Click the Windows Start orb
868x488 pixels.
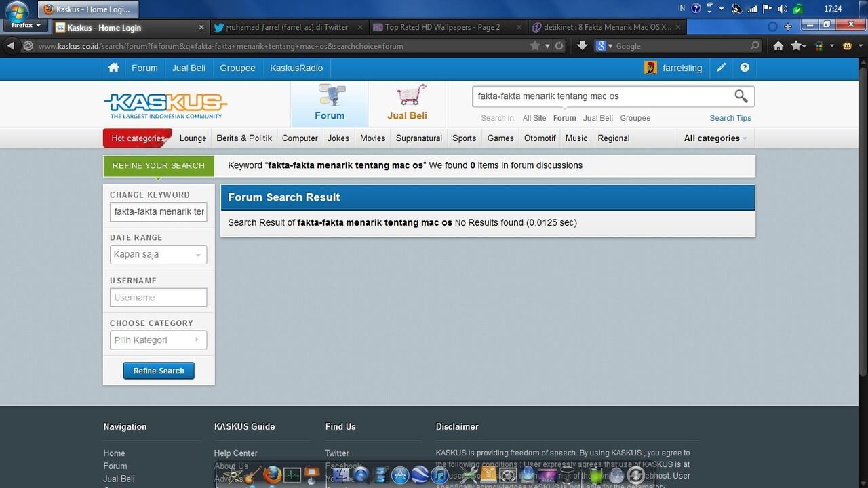[16, 12]
